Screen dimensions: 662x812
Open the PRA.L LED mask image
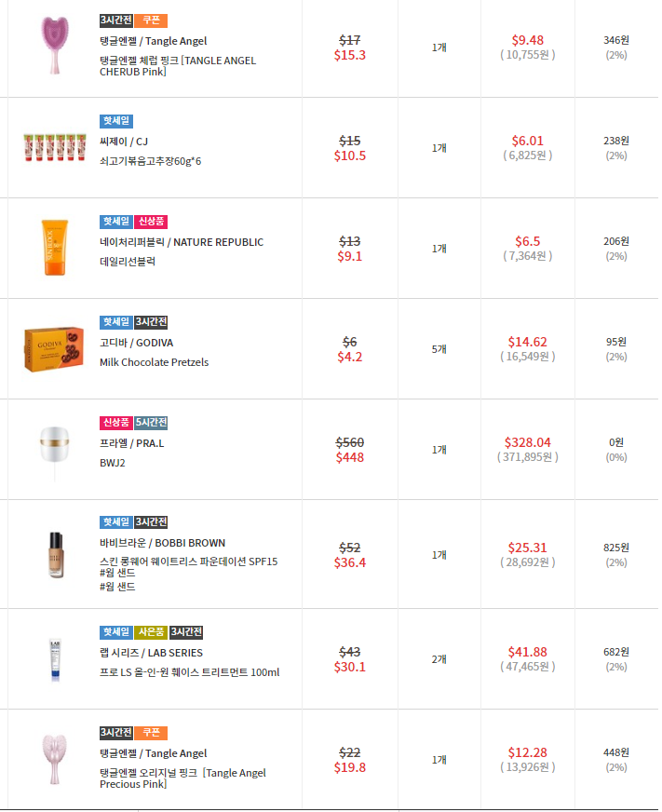pos(55,450)
